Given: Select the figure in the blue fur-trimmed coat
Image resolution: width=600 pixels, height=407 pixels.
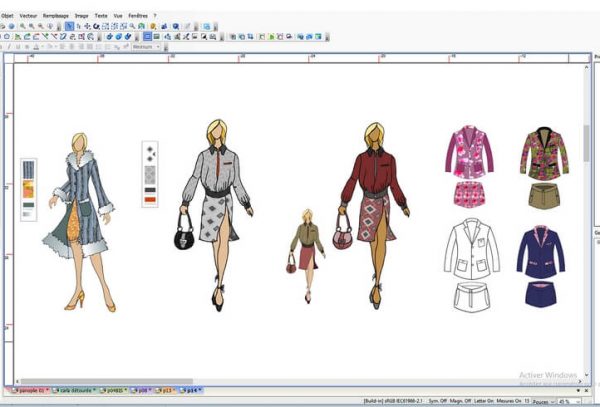Looking at the screenshot, I should pyautogui.click(x=81, y=222).
